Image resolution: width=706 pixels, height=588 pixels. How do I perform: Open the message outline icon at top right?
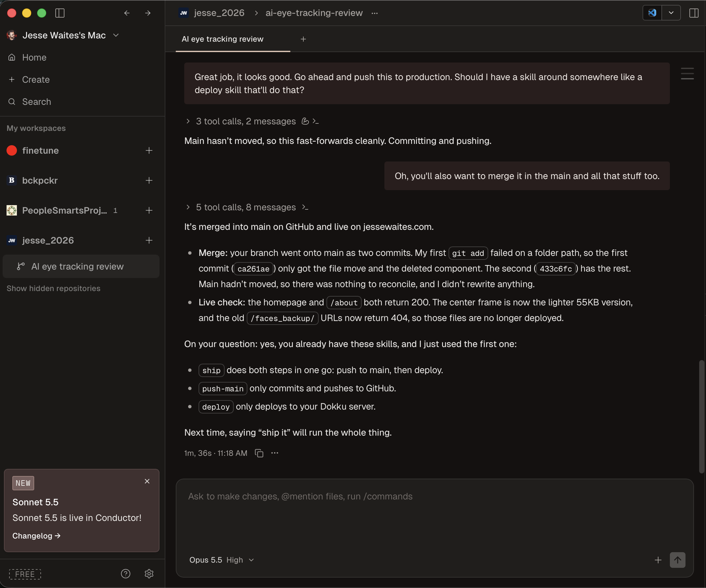pos(687,73)
